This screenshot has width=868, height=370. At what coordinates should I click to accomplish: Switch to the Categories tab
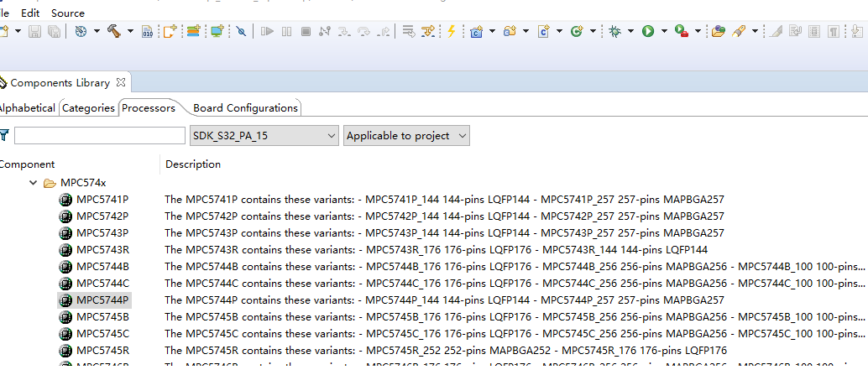coord(89,108)
